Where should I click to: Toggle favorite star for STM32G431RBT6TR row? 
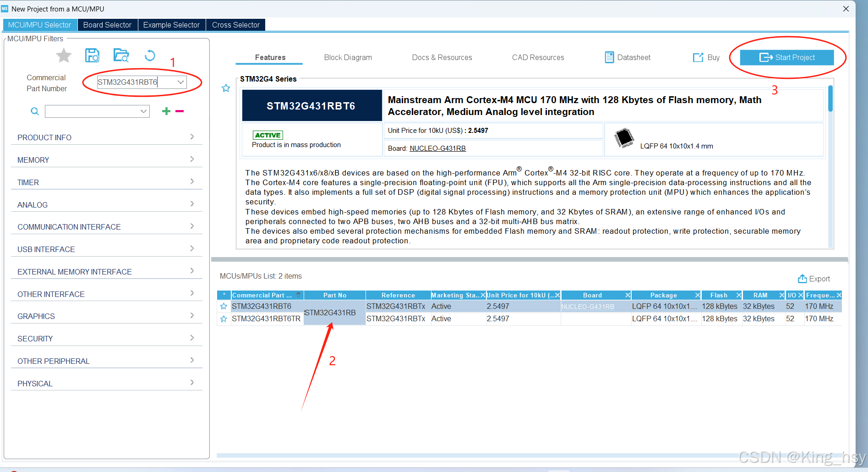tap(224, 318)
